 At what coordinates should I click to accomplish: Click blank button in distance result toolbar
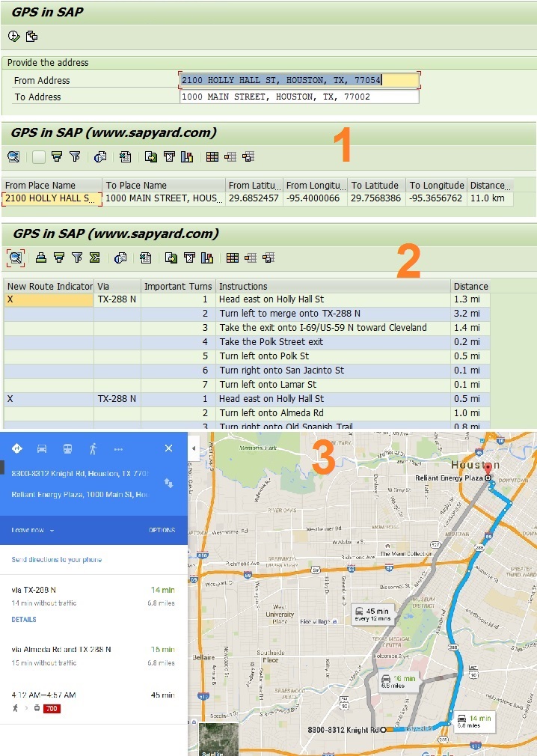(x=39, y=156)
